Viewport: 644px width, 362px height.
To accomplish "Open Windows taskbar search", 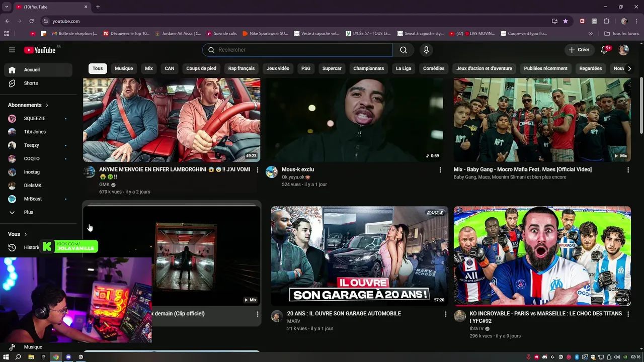I will (x=18, y=357).
